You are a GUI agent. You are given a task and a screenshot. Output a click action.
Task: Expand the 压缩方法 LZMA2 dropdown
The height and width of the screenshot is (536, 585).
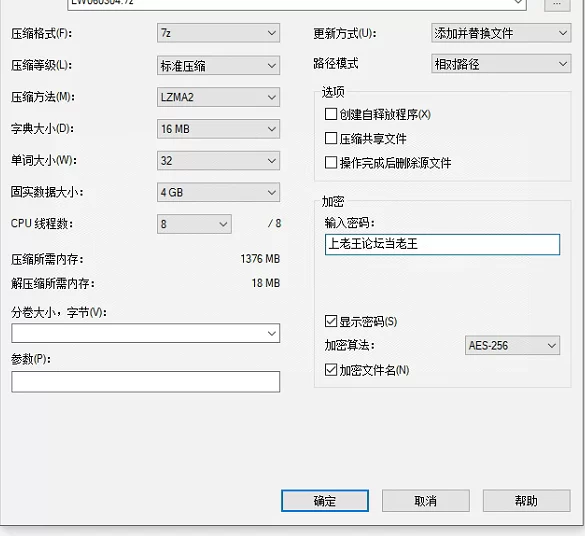[218, 97]
